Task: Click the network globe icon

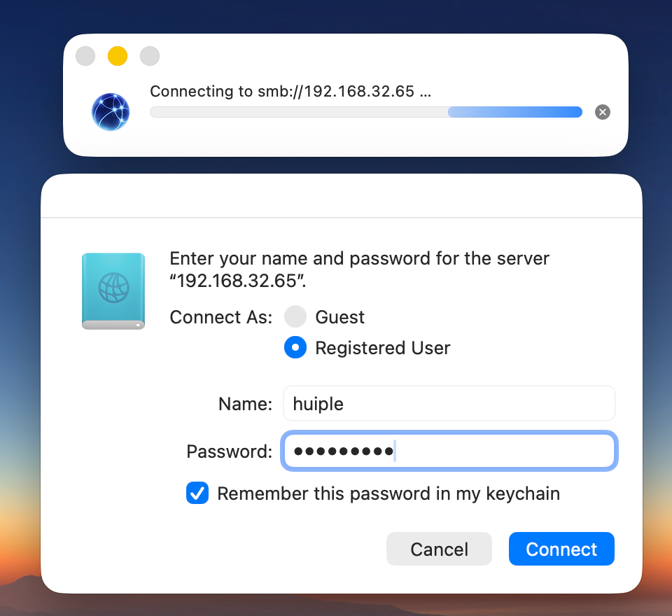Action: [x=111, y=112]
